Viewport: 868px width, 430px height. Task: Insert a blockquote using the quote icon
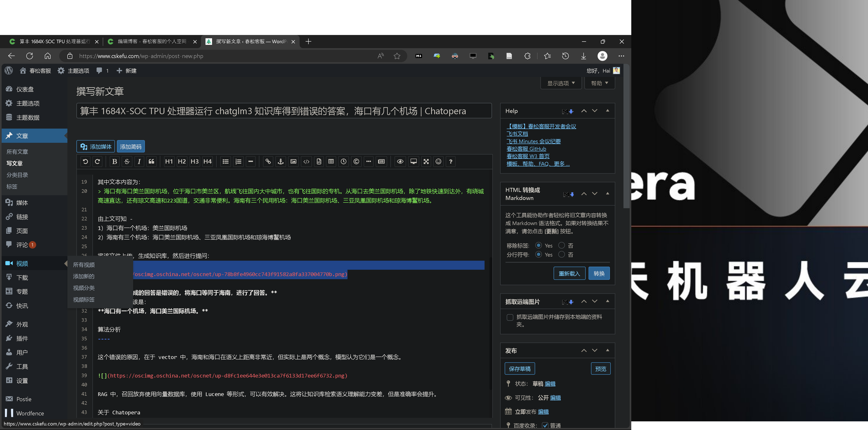coord(151,162)
